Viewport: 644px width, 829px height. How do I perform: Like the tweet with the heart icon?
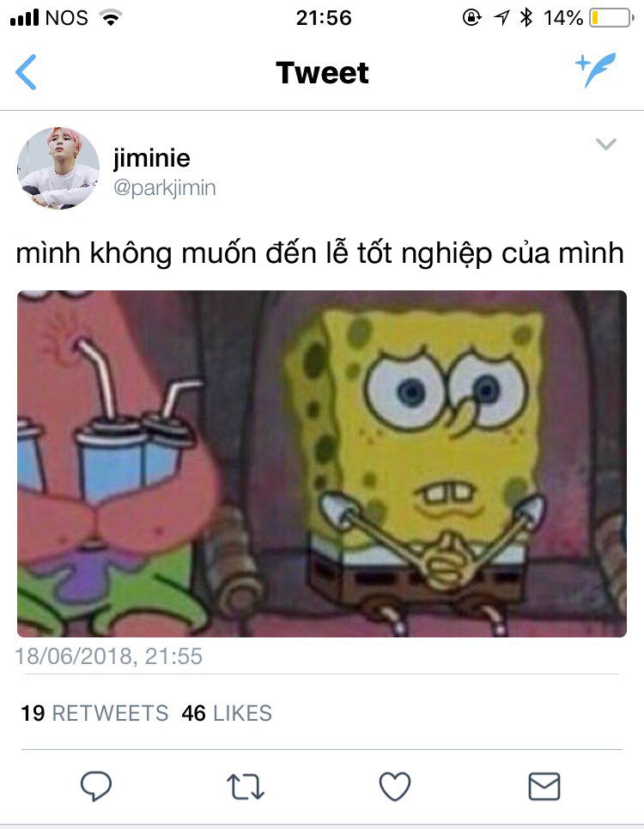tap(395, 786)
